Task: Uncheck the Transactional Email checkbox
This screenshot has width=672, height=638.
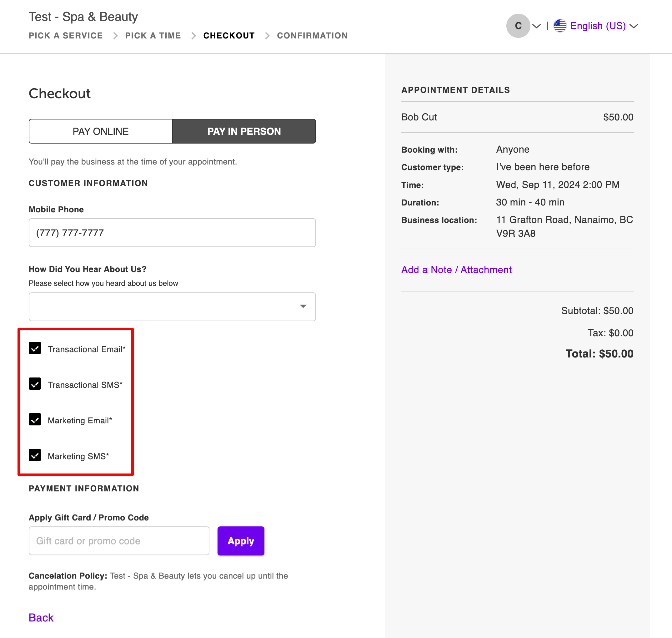Action: 35,348
